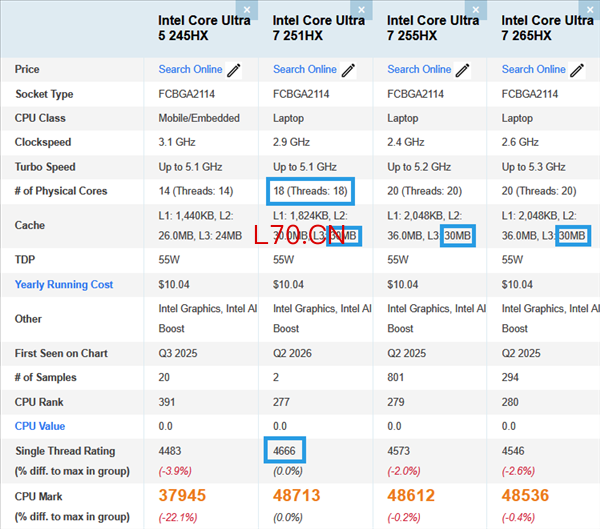Click the CPU Rank value 277
The height and width of the screenshot is (529, 600).
click(281, 402)
